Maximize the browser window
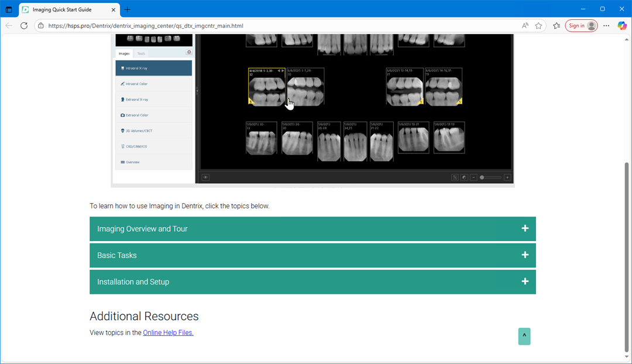The image size is (632, 364). tap(602, 9)
